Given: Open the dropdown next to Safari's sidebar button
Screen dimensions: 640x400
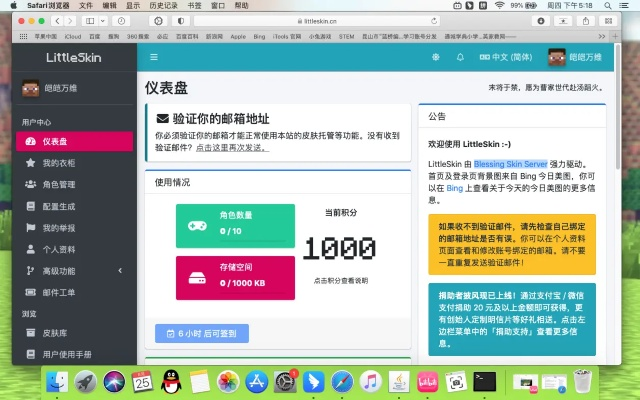Looking at the screenshot, I should [x=103, y=21].
